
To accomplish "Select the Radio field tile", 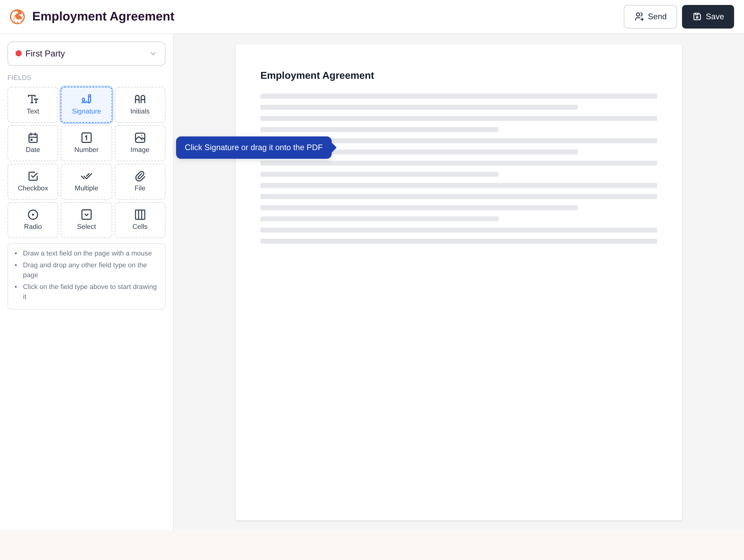I will (33, 220).
